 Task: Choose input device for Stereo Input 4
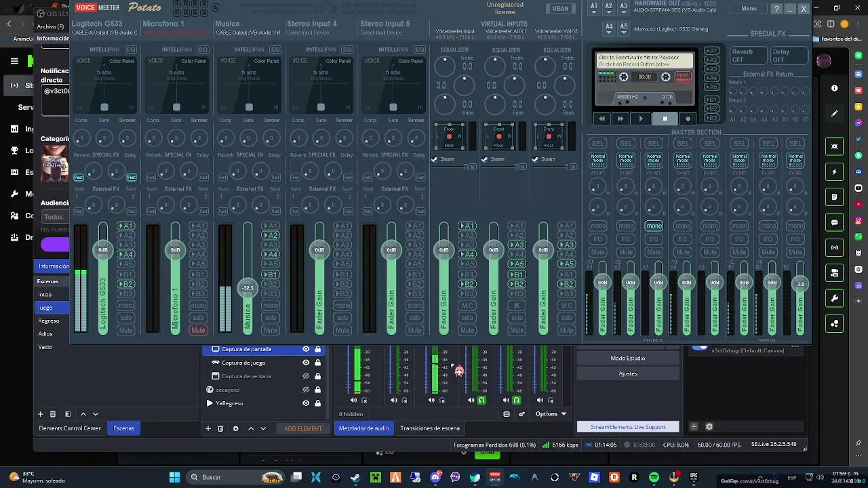click(311, 33)
